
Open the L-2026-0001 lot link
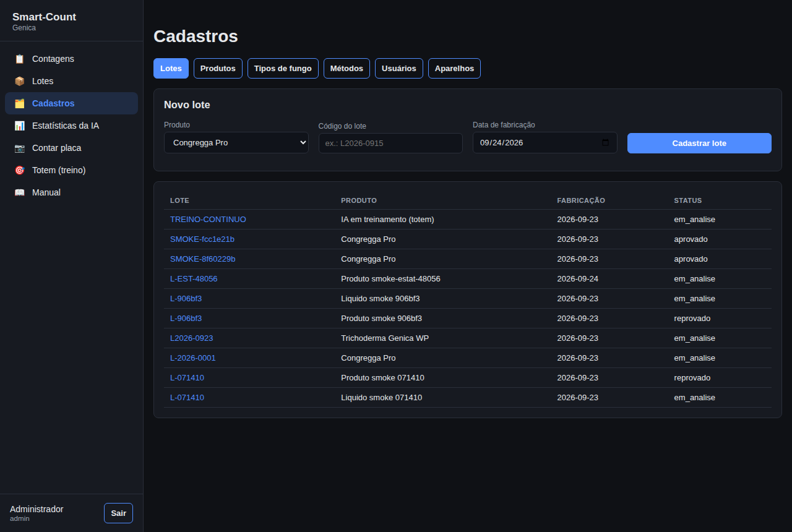pos(193,358)
